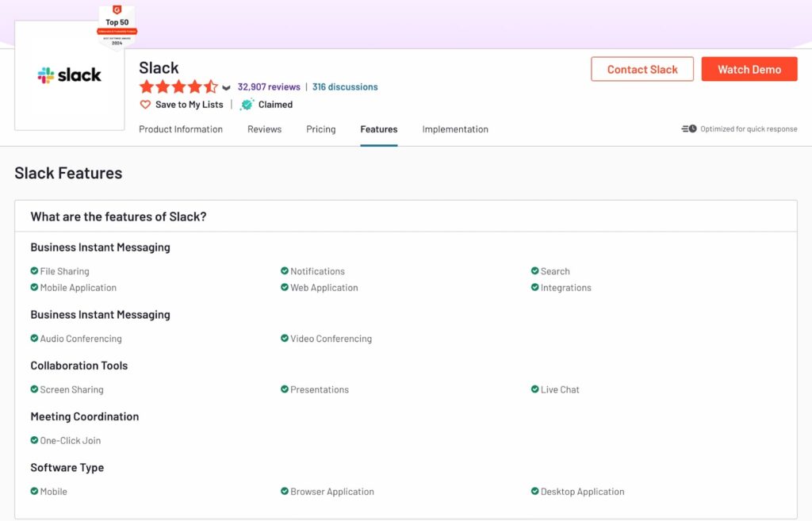The image size is (812, 521).
Task: Click the Live Chat feature text
Action: pos(560,390)
